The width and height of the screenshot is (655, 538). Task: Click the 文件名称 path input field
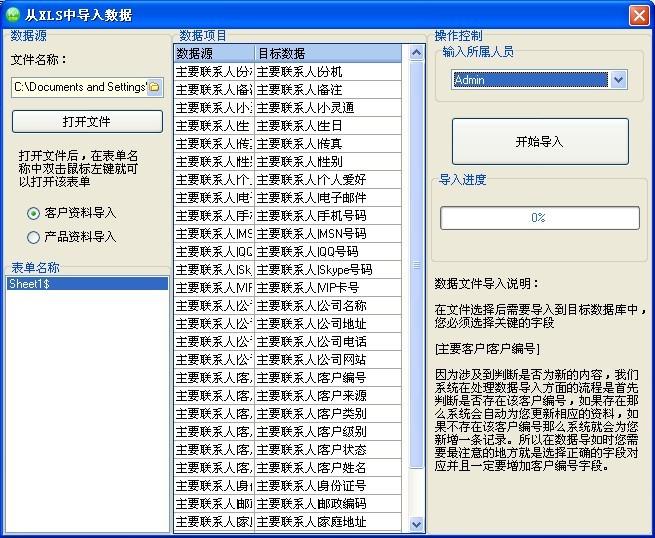click(80, 87)
